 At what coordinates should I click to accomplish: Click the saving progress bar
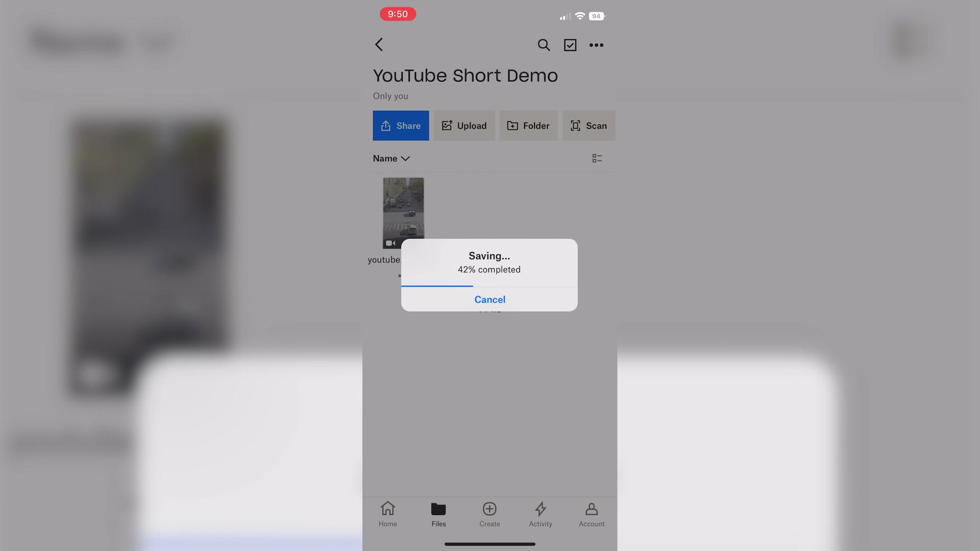click(x=489, y=286)
